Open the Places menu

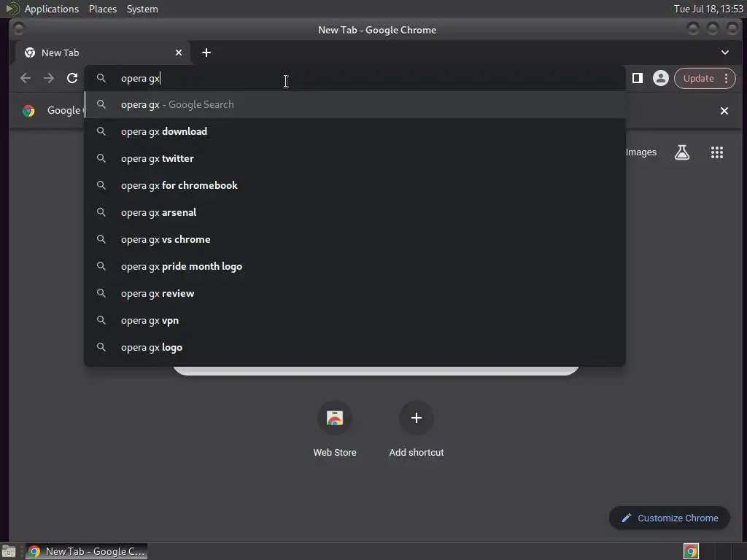(103, 9)
